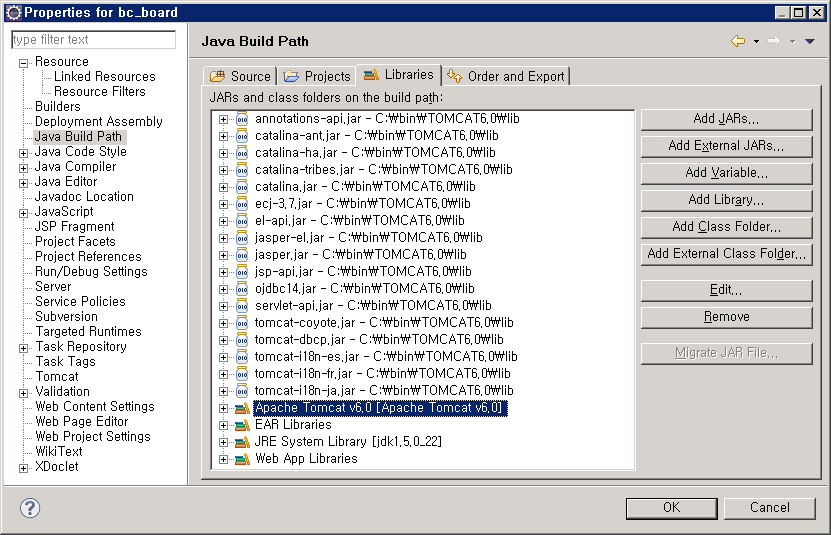The width and height of the screenshot is (831, 535).
Task: Click the servlet-api.jar file icon
Action: coord(242,305)
